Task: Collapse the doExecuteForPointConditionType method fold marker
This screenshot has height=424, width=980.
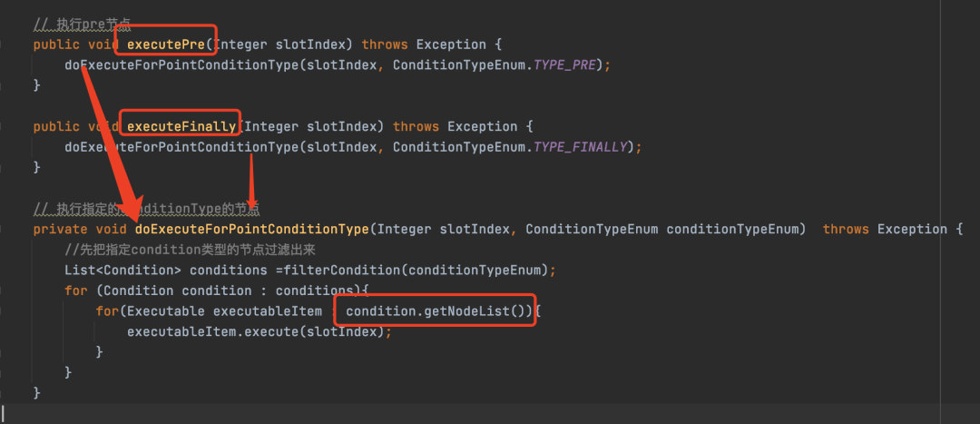Action: tap(2, 230)
